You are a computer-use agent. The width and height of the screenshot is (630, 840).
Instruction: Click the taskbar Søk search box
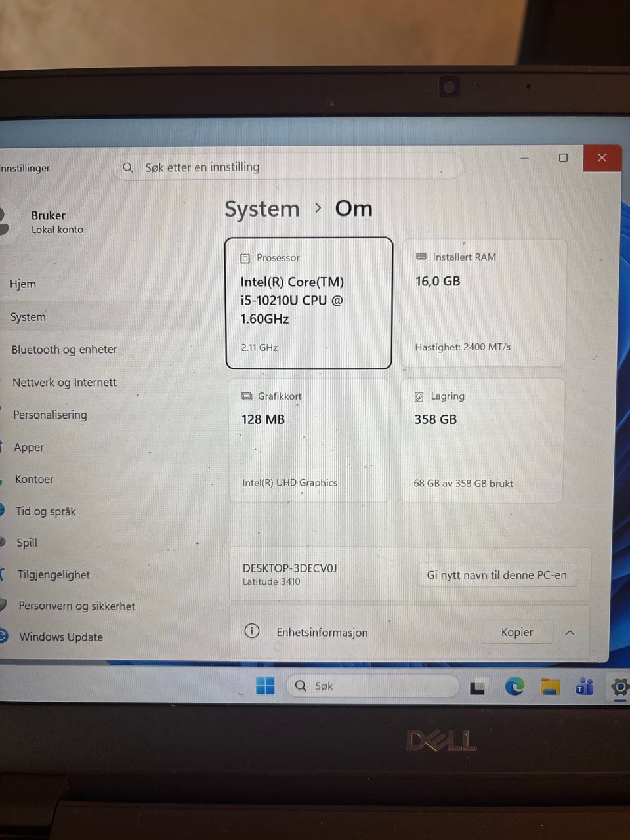tap(372, 686)
